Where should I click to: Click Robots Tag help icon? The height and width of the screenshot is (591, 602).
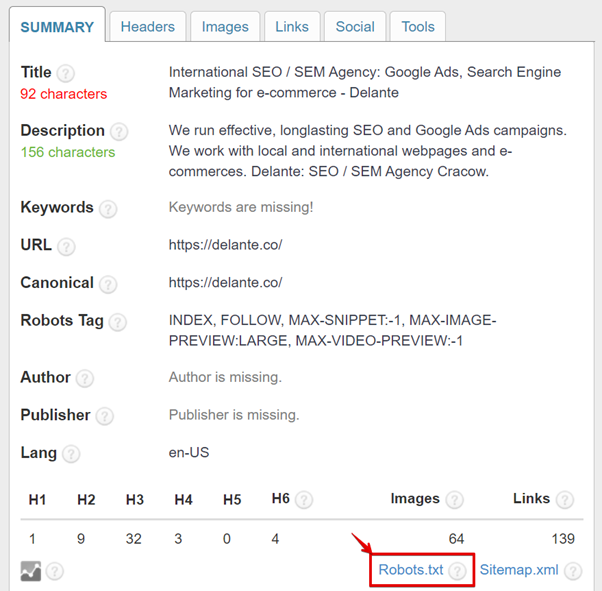(118, 322)
